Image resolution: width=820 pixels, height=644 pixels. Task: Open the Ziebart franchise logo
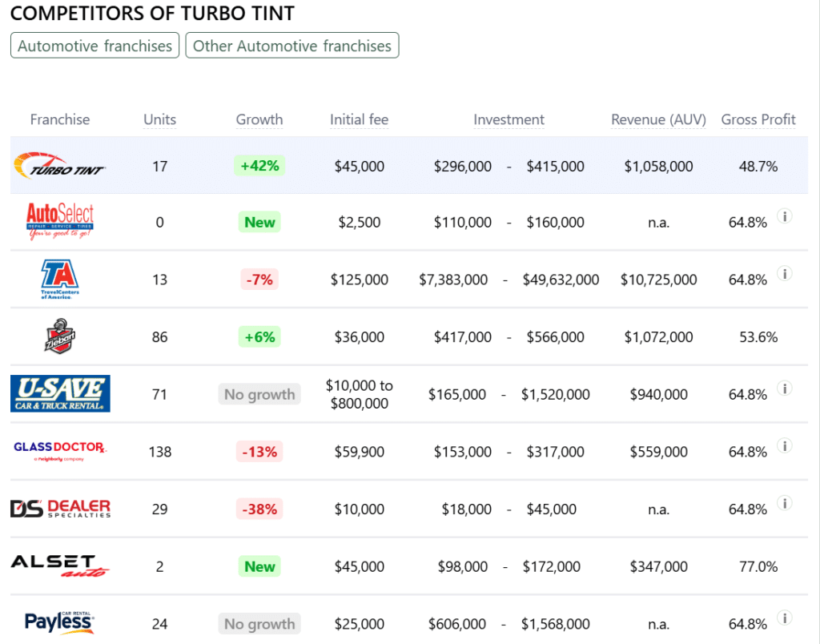(x=59, y=336)
